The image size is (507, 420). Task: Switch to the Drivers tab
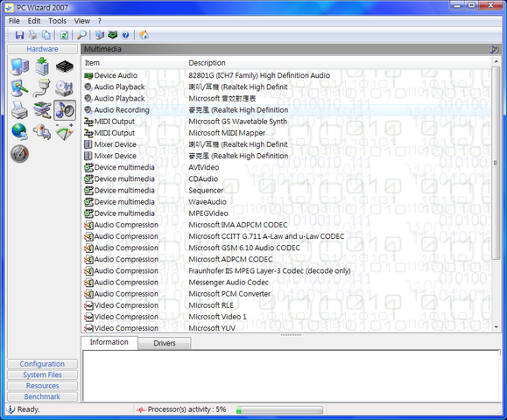pos(165,343)
